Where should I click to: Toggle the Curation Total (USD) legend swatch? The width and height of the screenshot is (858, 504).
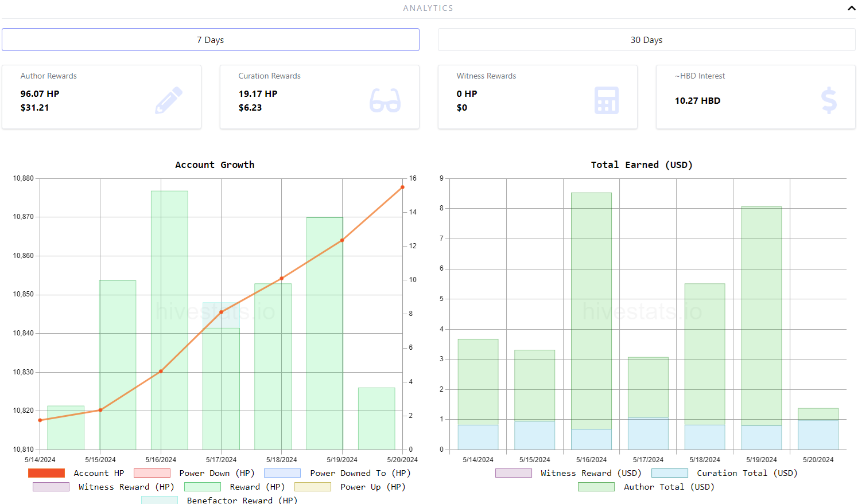click(670, 473)
